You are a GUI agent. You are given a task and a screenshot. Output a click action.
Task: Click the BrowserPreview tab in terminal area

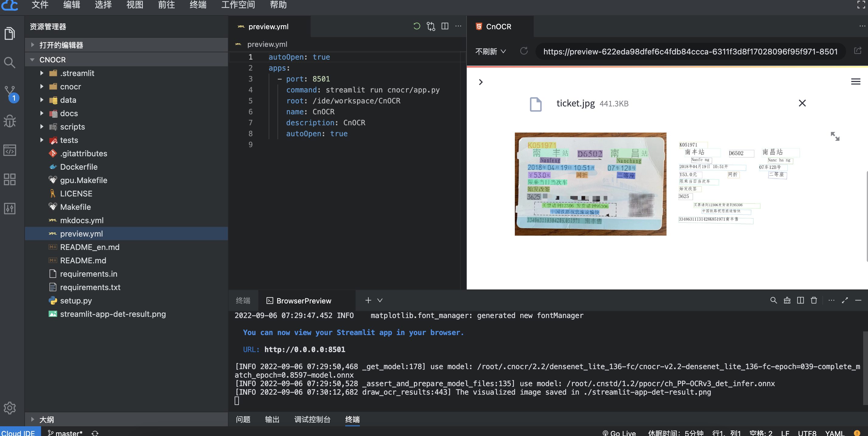[x=303, y=301]
